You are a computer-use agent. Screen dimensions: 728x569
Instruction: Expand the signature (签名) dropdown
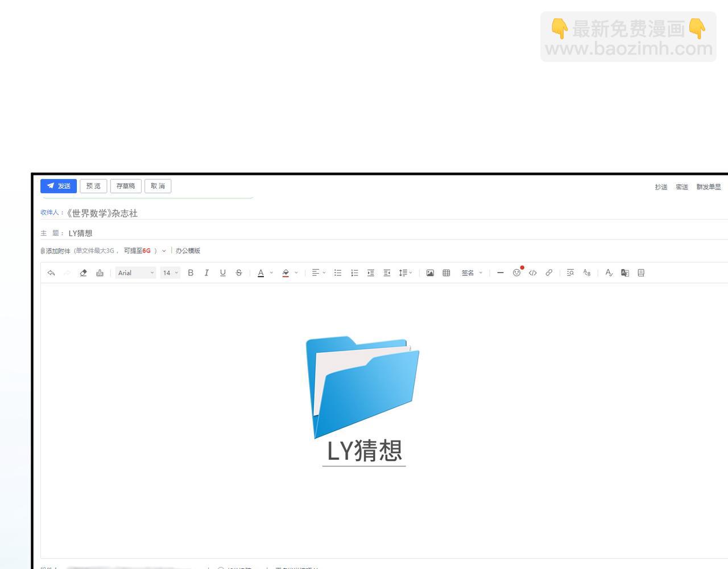[x=471, y=273]
